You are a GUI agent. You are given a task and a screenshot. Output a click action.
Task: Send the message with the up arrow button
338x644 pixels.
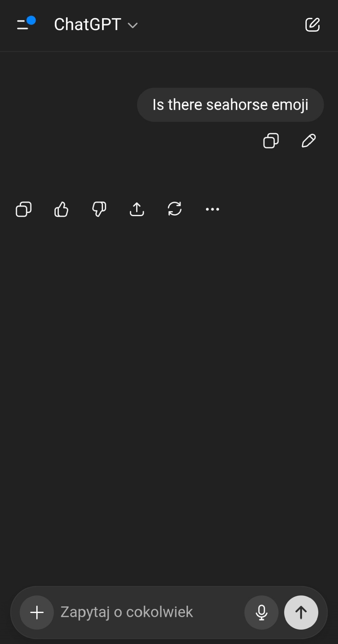(301, 612)
